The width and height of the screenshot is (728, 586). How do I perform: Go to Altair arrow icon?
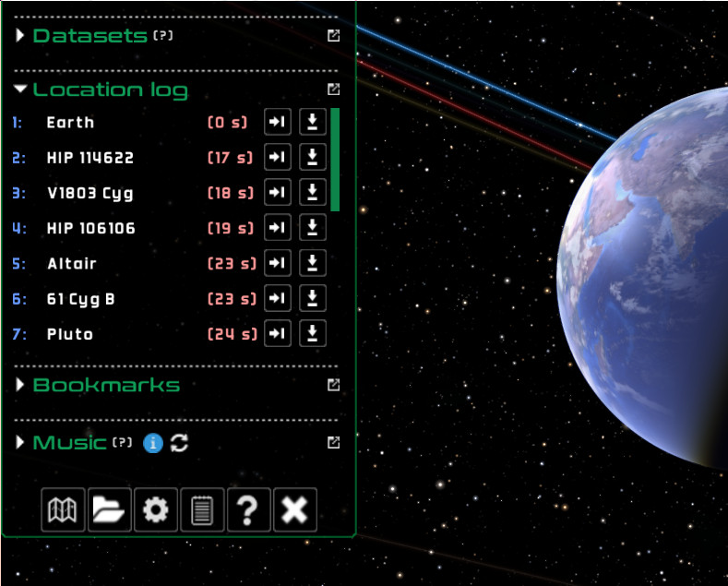[278, 263]
